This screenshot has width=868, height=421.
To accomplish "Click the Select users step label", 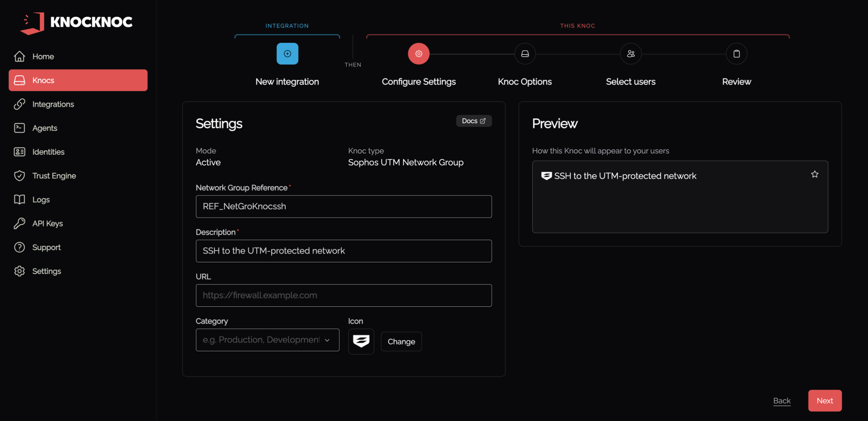I will pos(631,82).
